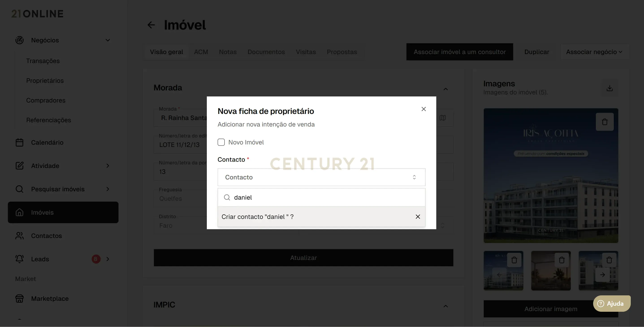Click the 8 unread Leads badge
The width and height of the screenshot is (644, 327).
coord(96,259)
